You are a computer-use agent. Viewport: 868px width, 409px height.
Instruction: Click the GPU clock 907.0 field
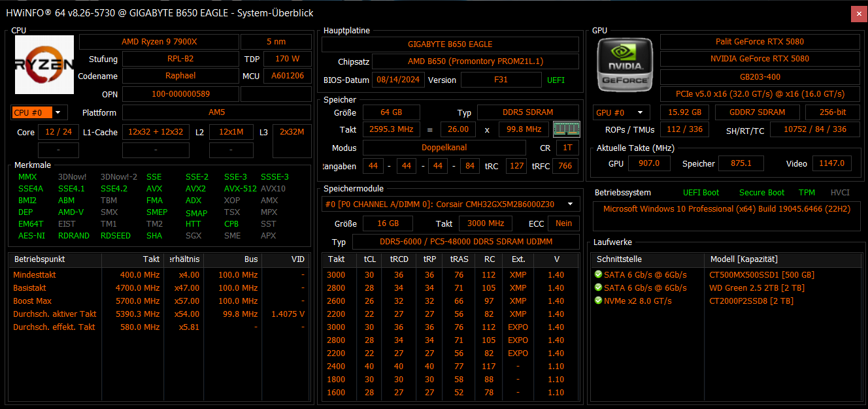(649, 163)
